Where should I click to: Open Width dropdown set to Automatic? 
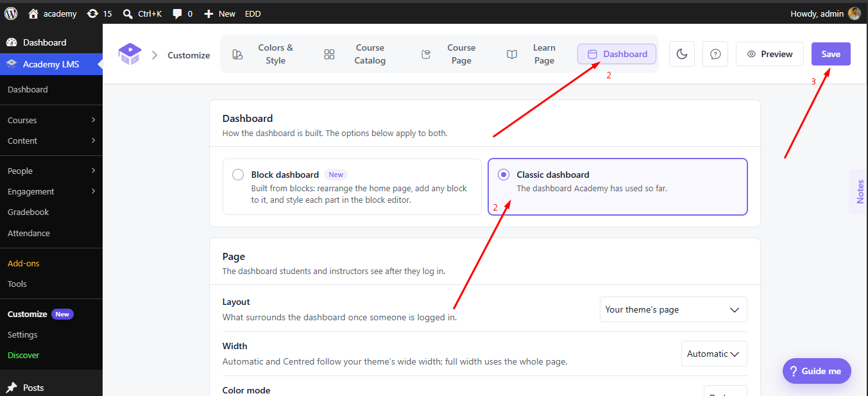tap(714, 354)
